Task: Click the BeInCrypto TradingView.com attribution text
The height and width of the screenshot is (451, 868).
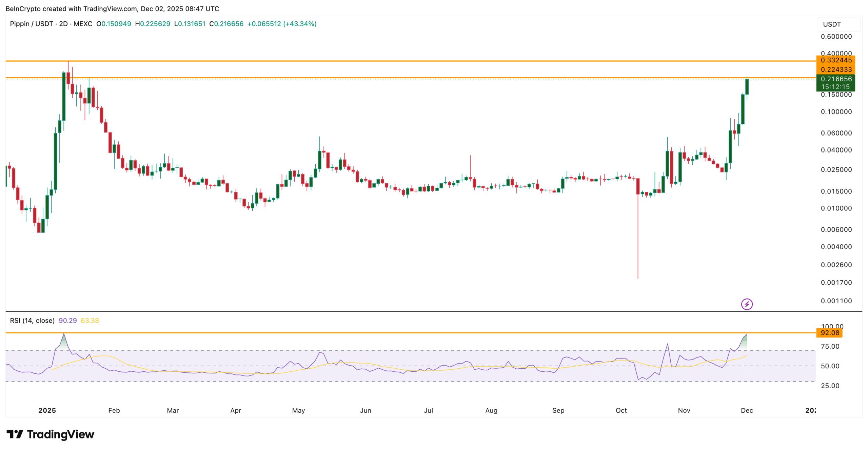Action: [112, 8]
